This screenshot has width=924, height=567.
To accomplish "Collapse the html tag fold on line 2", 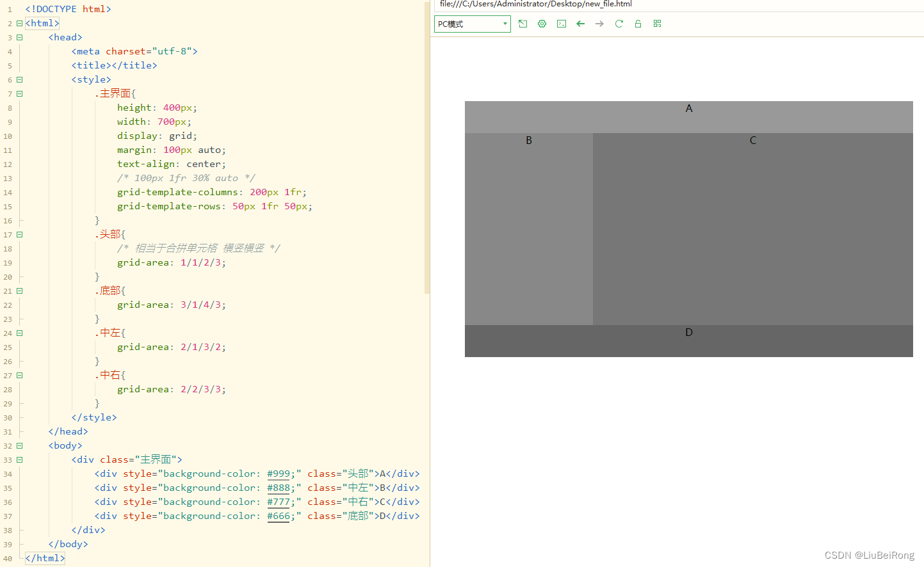I will pyautogui.click(x=19, y=23).
